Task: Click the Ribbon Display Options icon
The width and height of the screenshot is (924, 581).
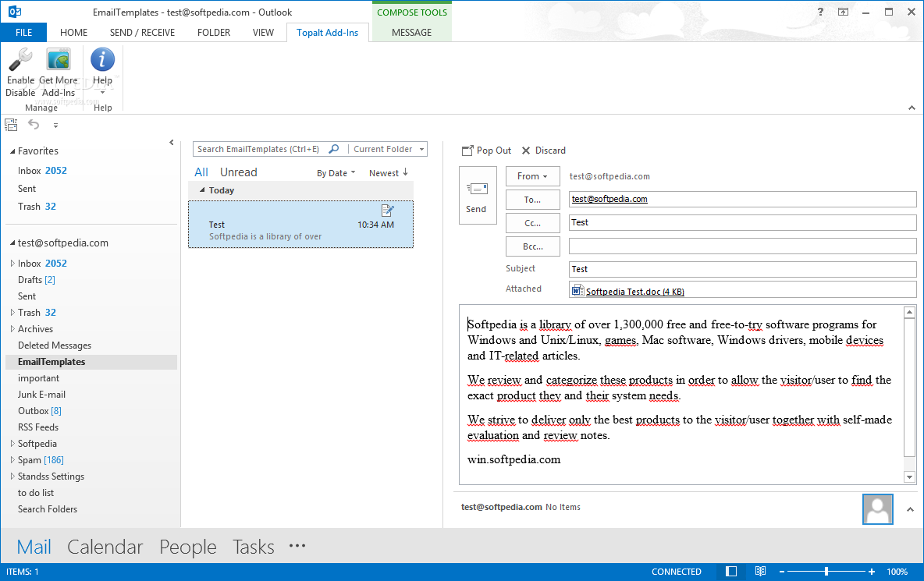Action: coord(844,12)
